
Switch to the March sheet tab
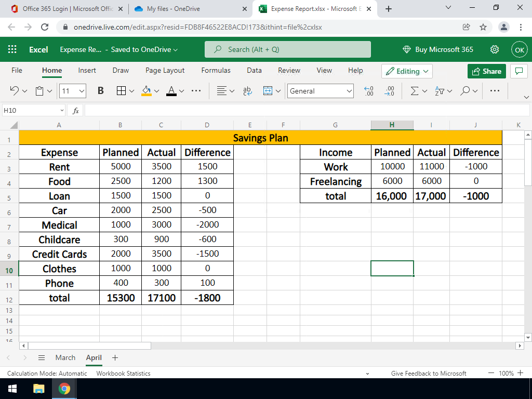tap(65, 357)
